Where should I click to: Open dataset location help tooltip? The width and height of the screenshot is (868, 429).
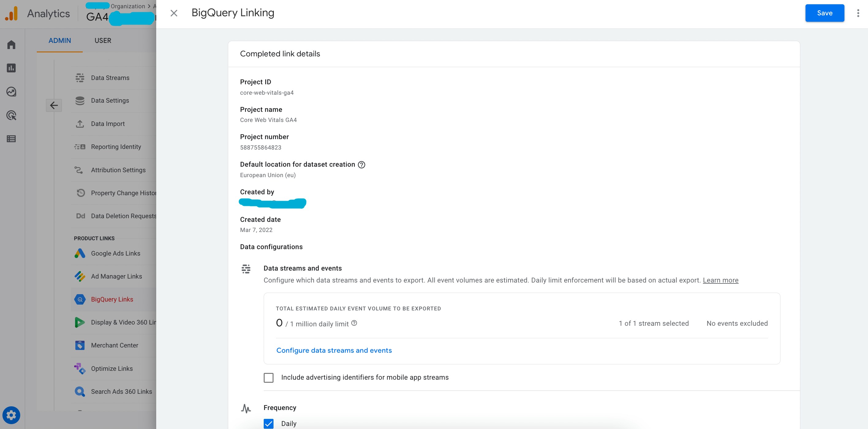tap(361, 165)
